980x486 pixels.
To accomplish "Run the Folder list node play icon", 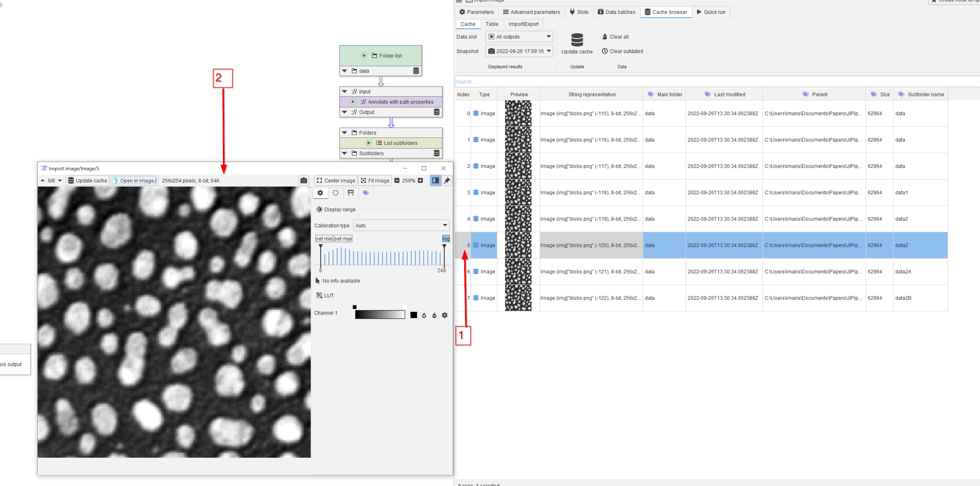I will (364, 55).
